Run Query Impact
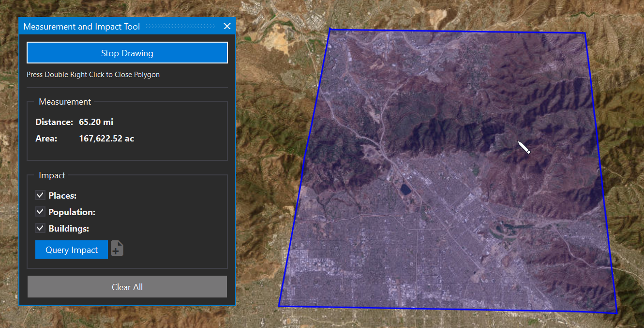 tap(72, 250)
